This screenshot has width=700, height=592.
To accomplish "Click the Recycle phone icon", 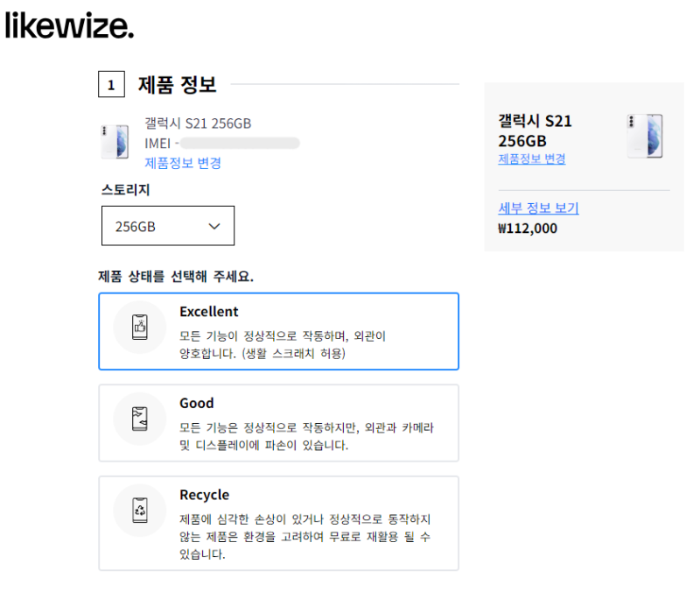I will pos(140,510).
